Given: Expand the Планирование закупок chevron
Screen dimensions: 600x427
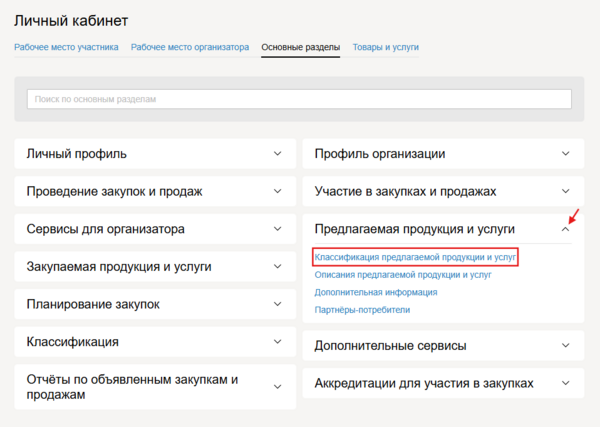Looking at the screenshot, I should click(x=278, y=304).
